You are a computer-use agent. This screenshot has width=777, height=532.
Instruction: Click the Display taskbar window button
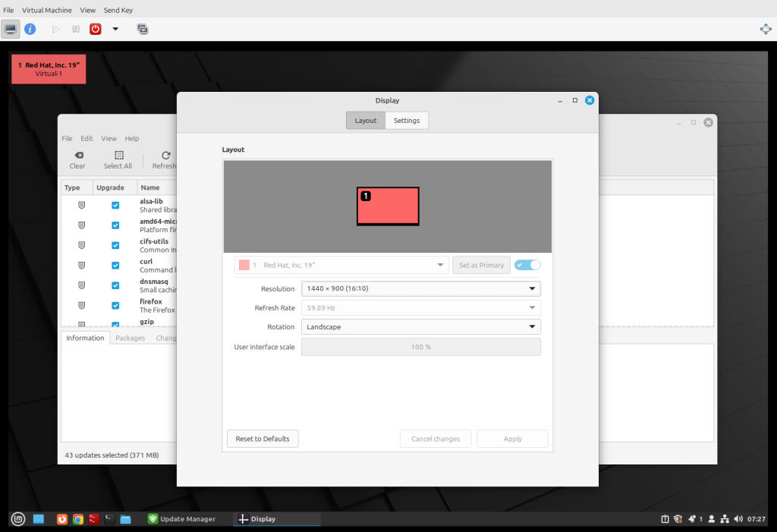point(276,519)
